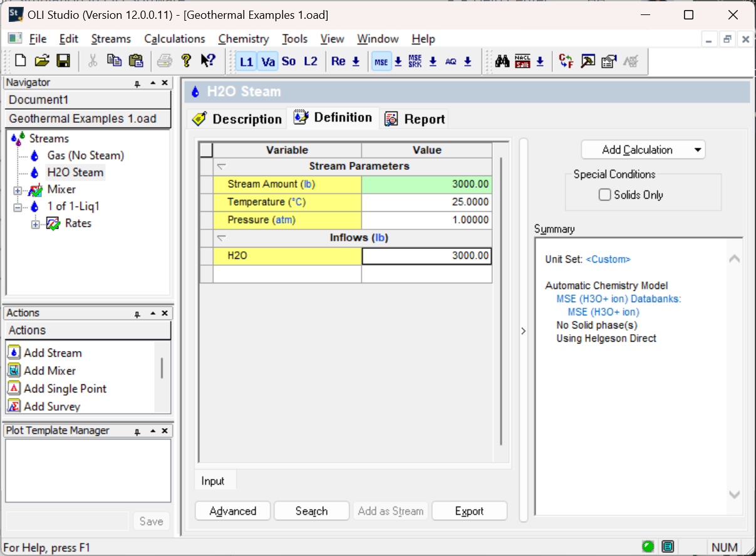
Task: Click the Export button
Action: coord(469,511)
